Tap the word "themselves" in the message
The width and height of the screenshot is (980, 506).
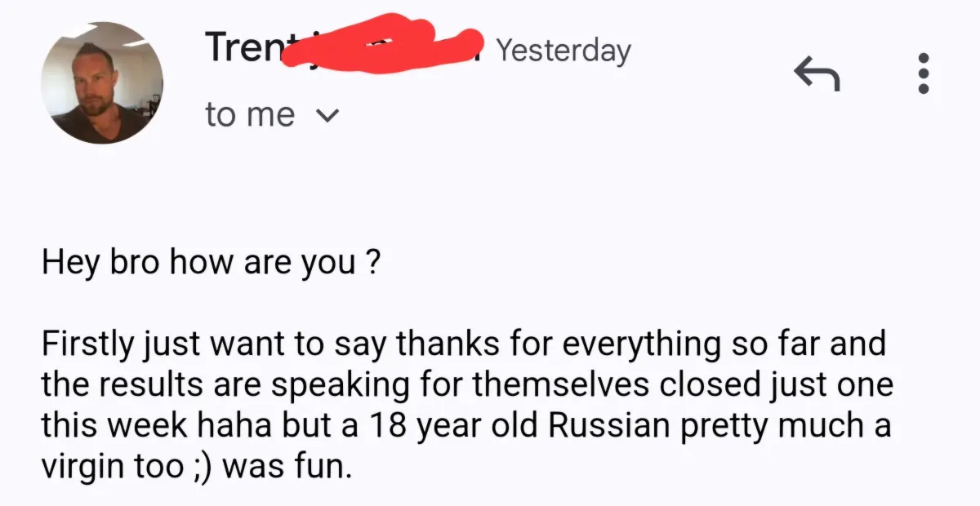550,385
